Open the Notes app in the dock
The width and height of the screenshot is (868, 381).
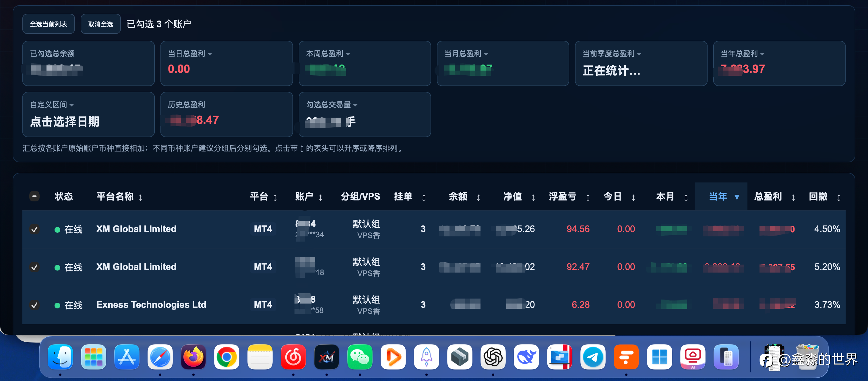coord(260,357)
